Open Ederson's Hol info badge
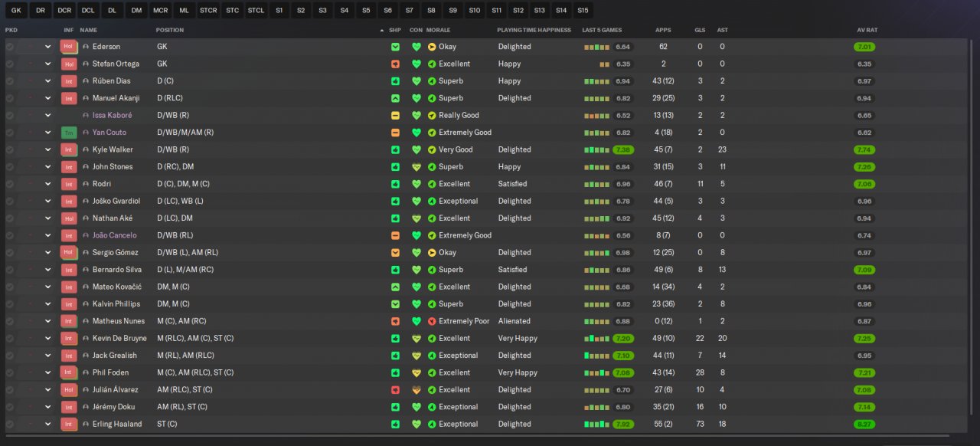Image resolution: width=980 pixels, height=446 pixels. tap(69, 47)
